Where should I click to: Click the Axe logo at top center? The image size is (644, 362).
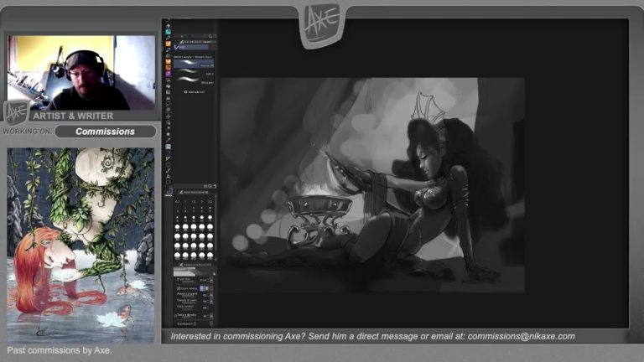click(322, 20)
